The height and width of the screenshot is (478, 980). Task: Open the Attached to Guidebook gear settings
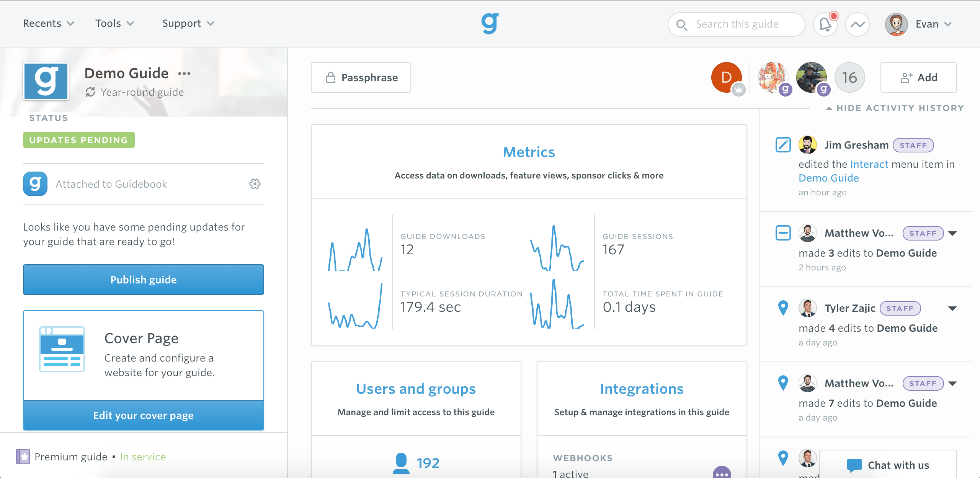(x=255, y=184)
